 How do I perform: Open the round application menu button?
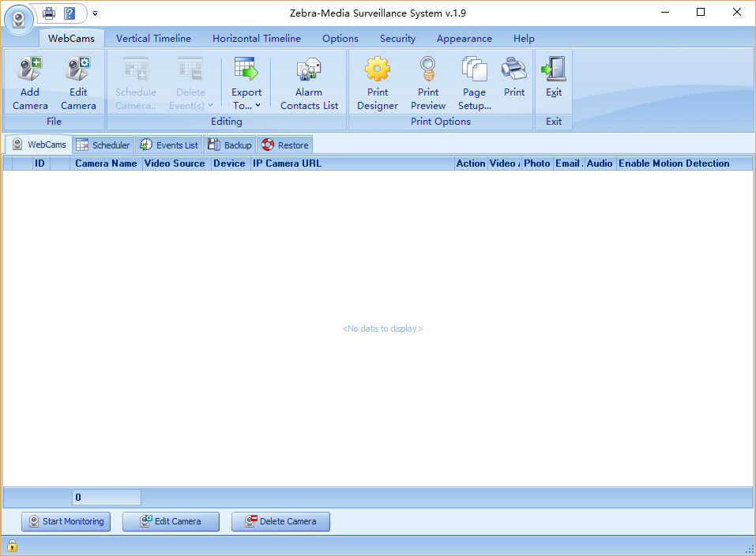(20, 18)
